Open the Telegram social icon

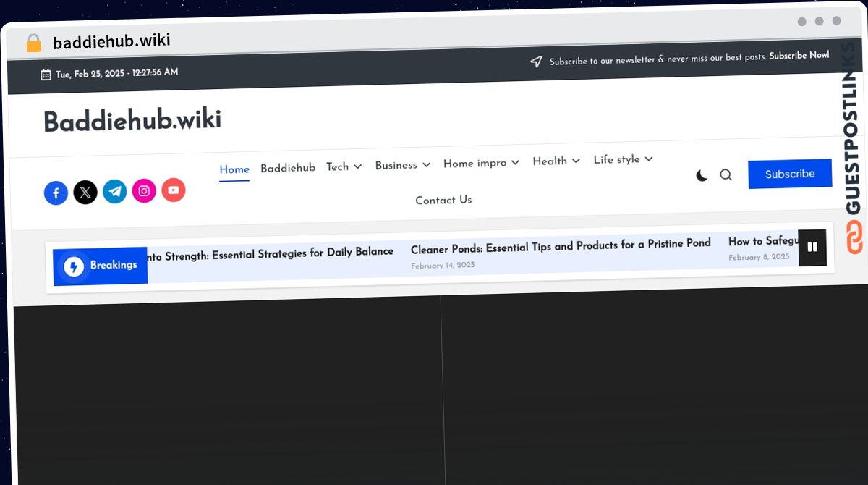pos(115,192)
